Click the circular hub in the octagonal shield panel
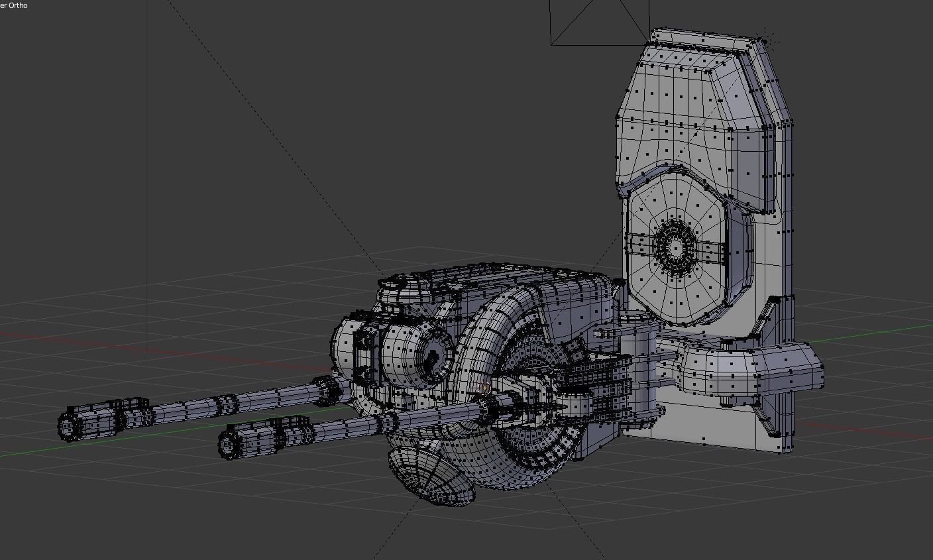Image resolution: width=933 pixels, height=560 pixels. coord(675,248)
